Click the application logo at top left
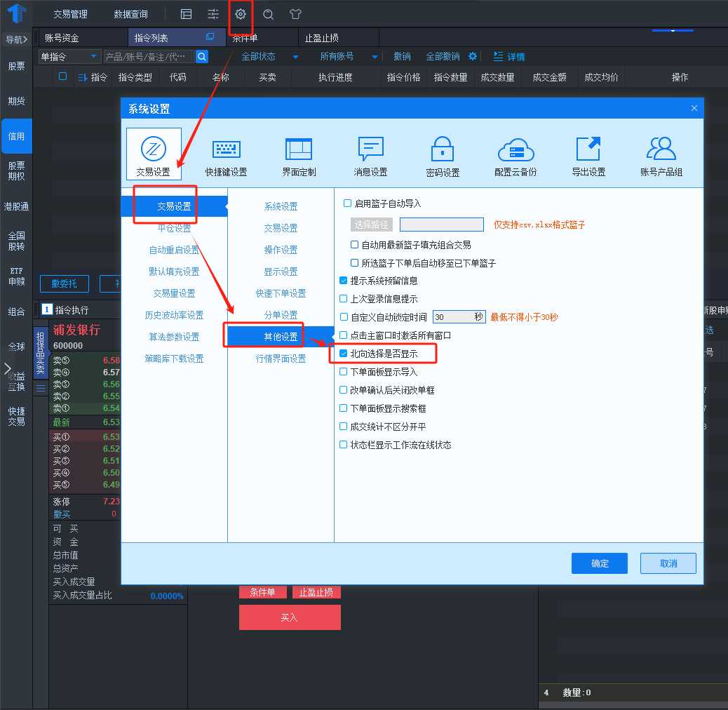Screen dimensions: 728x710 pyautogui.click(x=16, y=13)
